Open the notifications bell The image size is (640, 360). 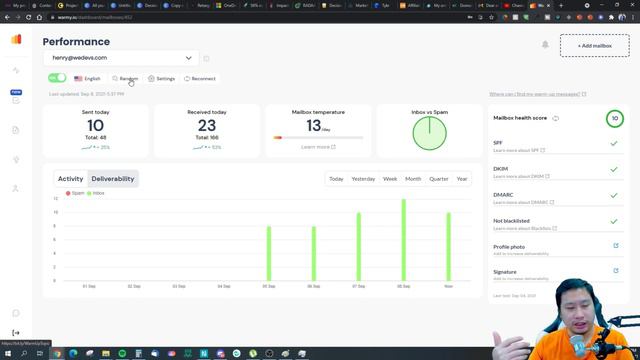(545, 44)
